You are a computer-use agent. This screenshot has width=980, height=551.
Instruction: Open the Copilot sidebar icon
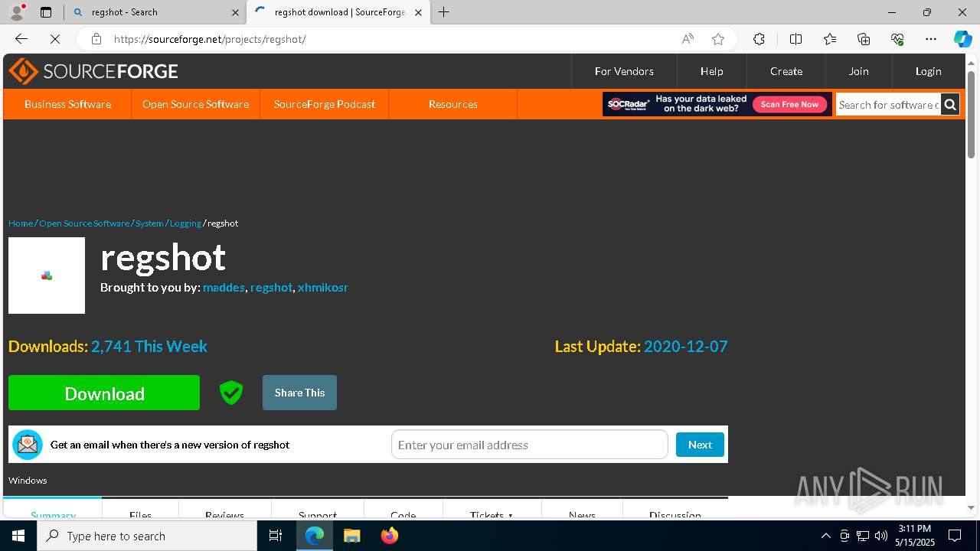point(962,39)
